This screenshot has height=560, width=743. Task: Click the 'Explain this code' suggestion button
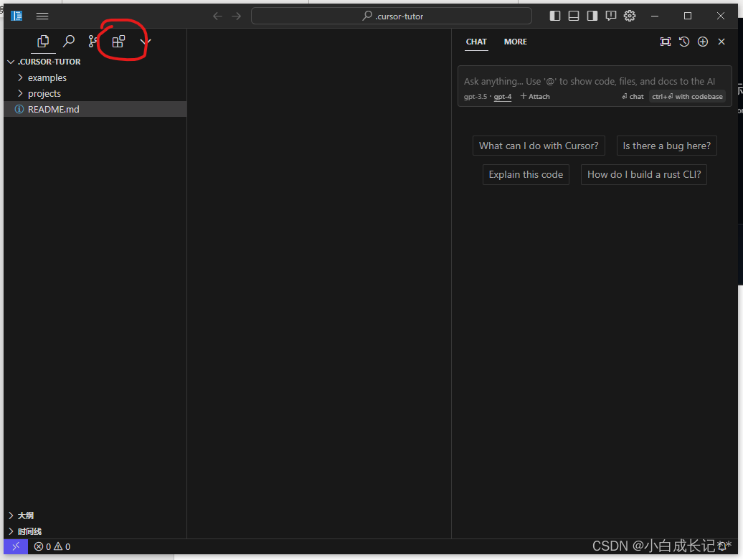point(526,174)
